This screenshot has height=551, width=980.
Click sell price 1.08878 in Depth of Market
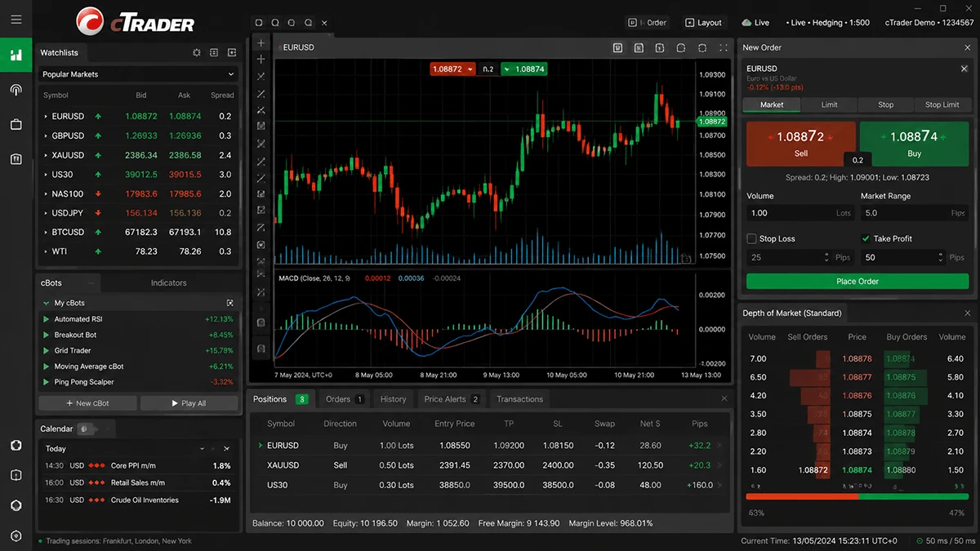[857, 358]
